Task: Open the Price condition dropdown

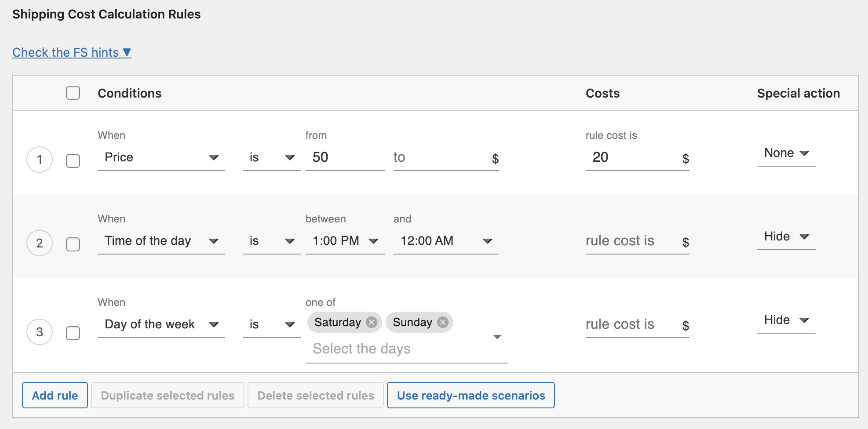Action: (x=161, y=157)
